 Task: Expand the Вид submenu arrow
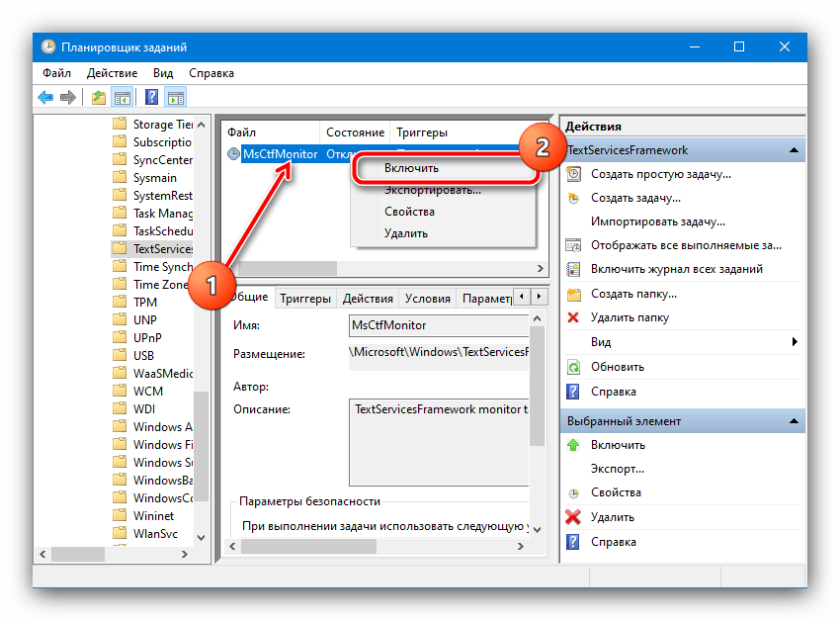click(795, 341)
